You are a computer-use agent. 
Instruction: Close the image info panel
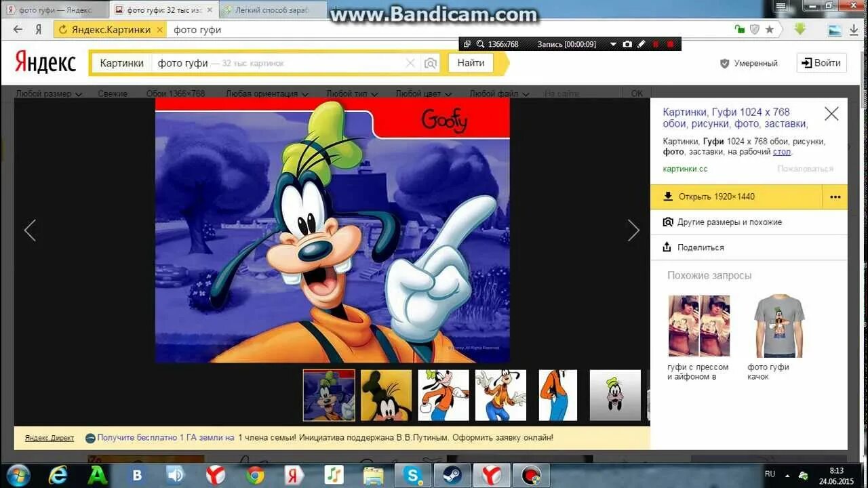(831, 114)
